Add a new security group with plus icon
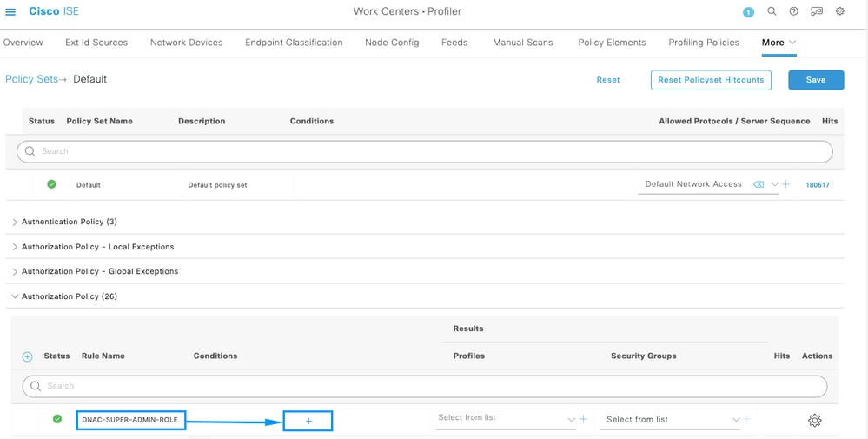 point(746,420)
